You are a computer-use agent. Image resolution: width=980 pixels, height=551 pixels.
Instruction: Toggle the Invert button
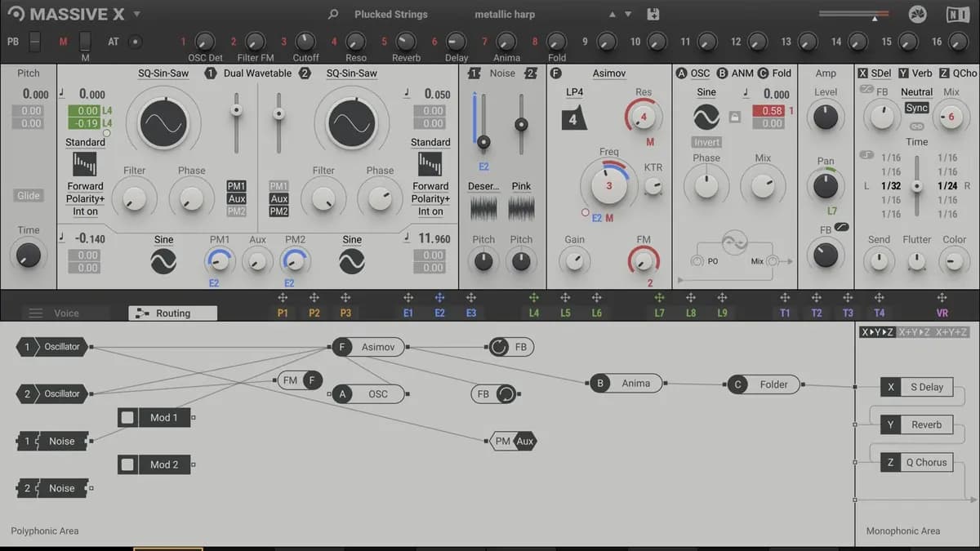point(706,142)
